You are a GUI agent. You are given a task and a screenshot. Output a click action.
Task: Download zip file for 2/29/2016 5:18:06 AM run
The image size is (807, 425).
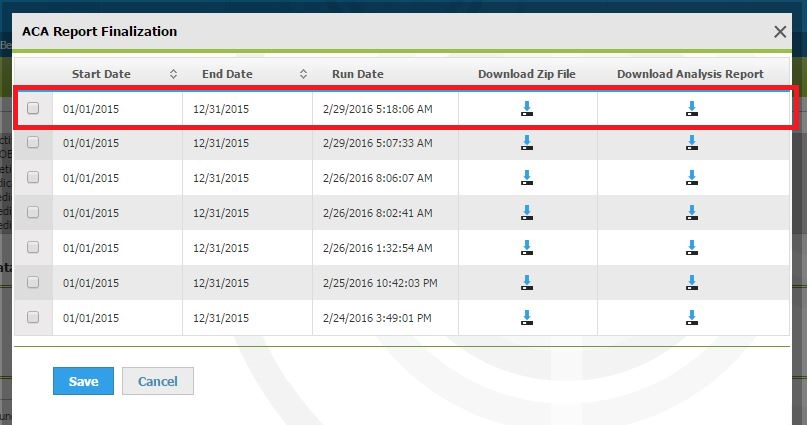527,109
